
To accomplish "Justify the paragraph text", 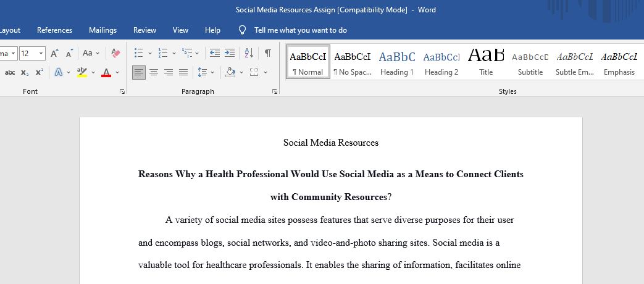I will 183,73.
